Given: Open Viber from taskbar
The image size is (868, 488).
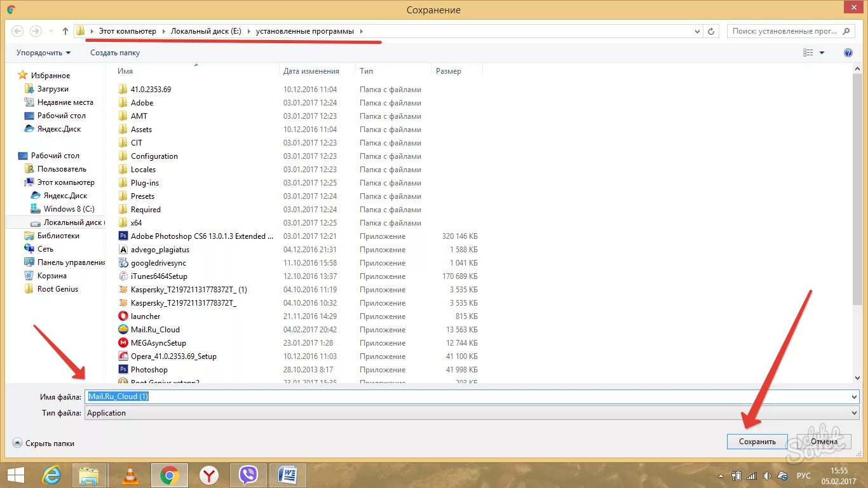Looking at the screenshot, I should point(248,475).
